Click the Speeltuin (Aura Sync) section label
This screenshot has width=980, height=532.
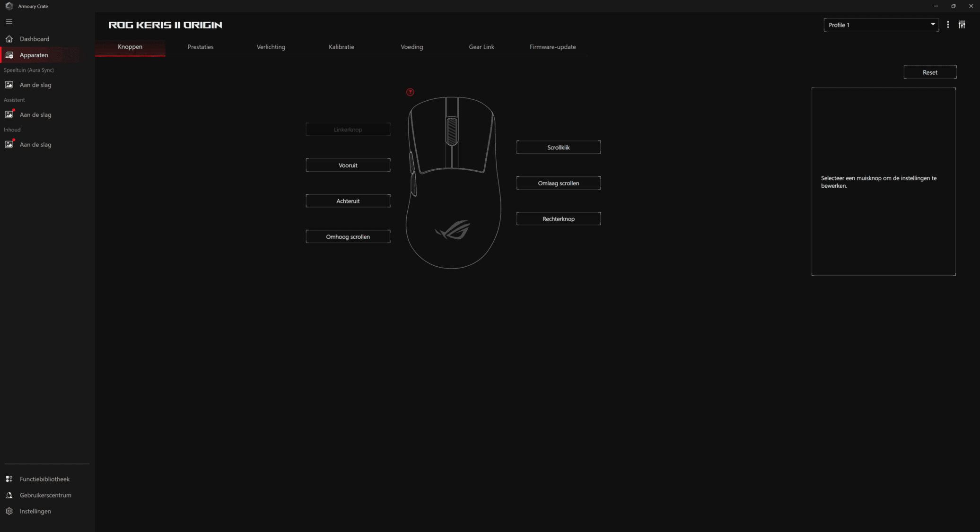pyautogui.click(x=29, y=70)
